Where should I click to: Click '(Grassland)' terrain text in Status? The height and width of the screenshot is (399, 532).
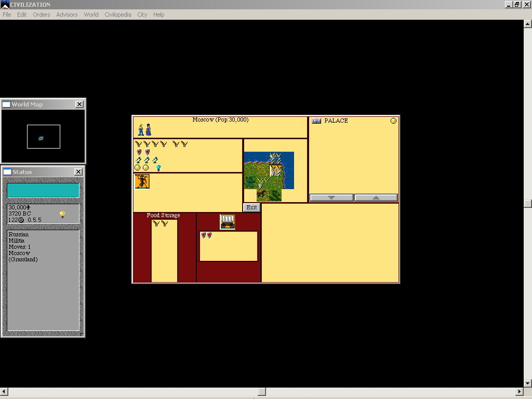23,260
